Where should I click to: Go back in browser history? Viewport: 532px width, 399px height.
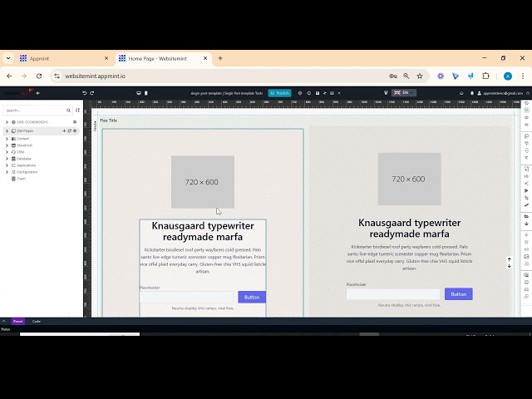point(9,76)
